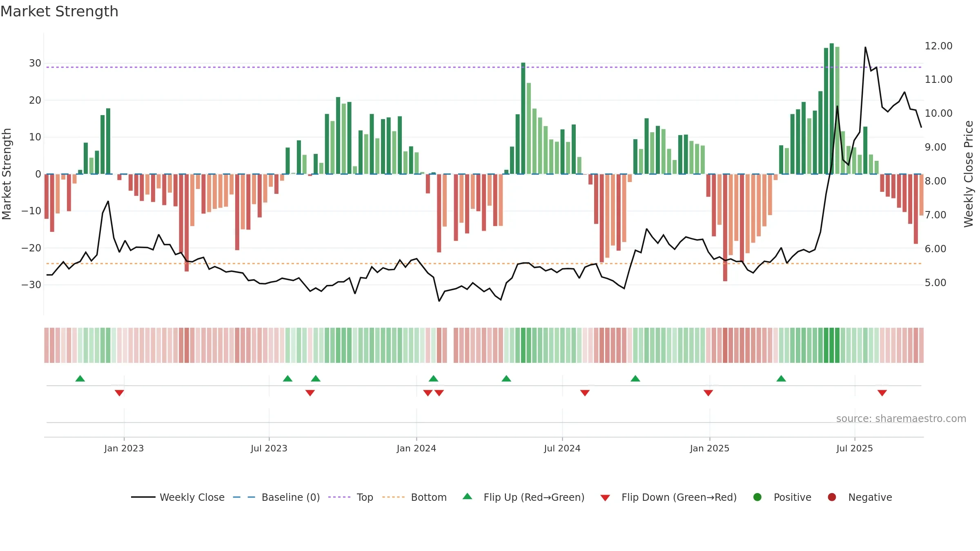Image resolution: width=980 pixels, height=551 pixels.
Task: Click first flip-up marker before Jan 2023
Action: tap(80, 378)
